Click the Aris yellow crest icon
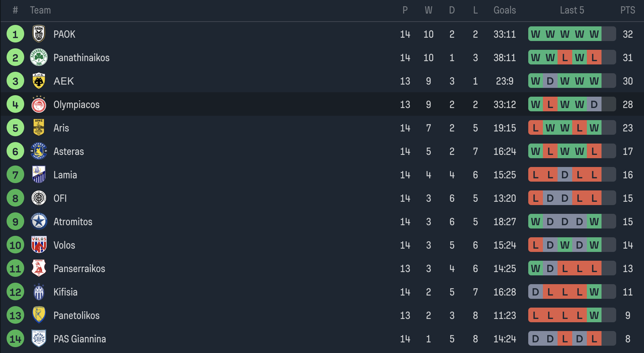644x353 pixels. pos(39,128)
